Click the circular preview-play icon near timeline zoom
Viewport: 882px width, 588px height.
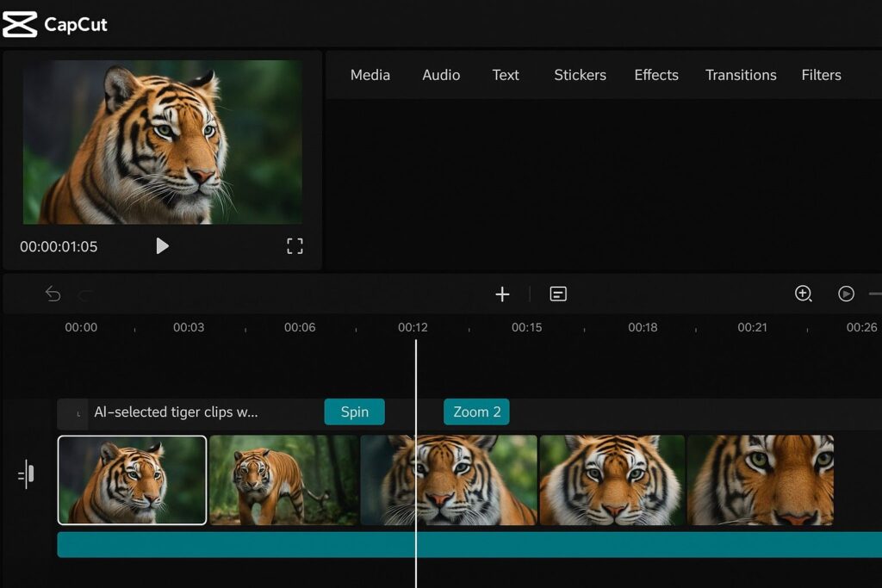pyautogui.click(x=847, y=294)
